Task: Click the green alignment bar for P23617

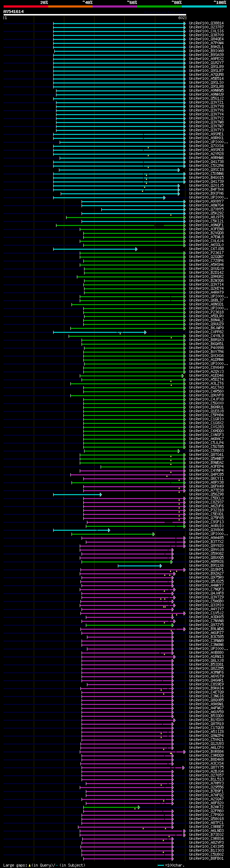Action: click(133, 253)
